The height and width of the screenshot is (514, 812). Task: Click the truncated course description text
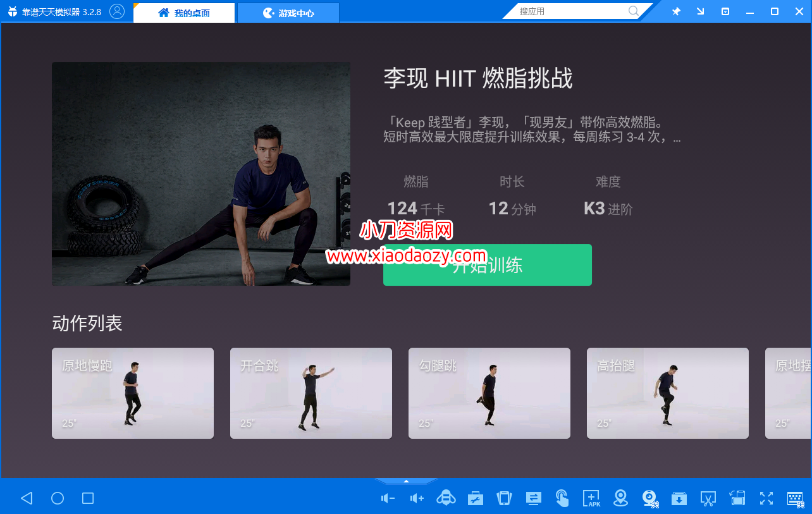[x=532, y=130]
